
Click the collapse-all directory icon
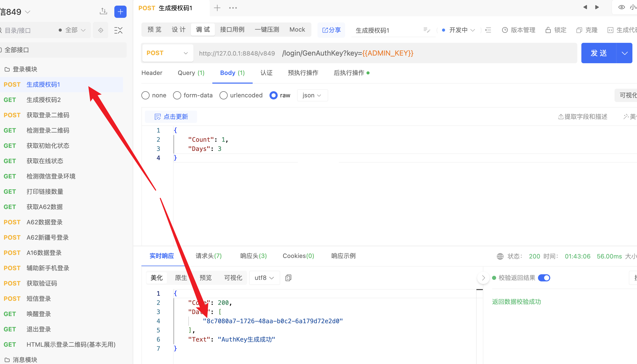[x=118, y=30]
